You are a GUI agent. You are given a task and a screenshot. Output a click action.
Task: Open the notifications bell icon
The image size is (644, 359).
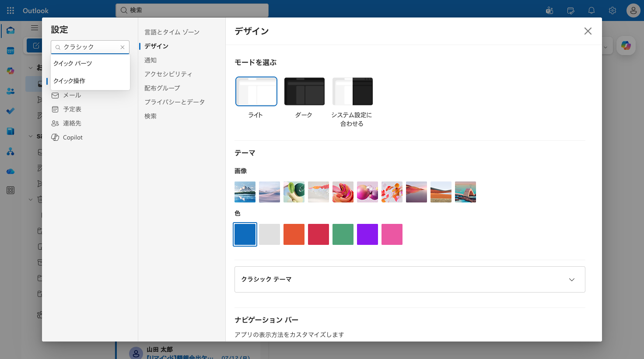point(591,10)
